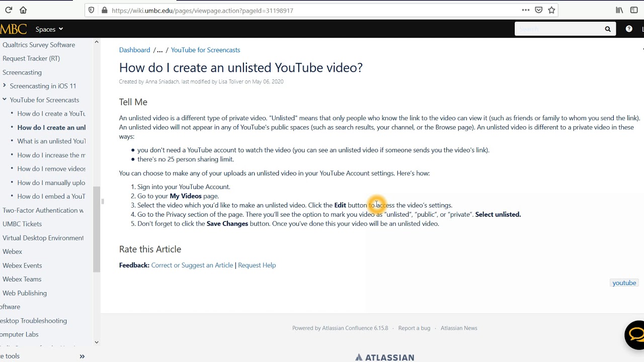Expand the breadcrumb ellipsis
Viewport: 644px width, 362px height.
point(159,50)
